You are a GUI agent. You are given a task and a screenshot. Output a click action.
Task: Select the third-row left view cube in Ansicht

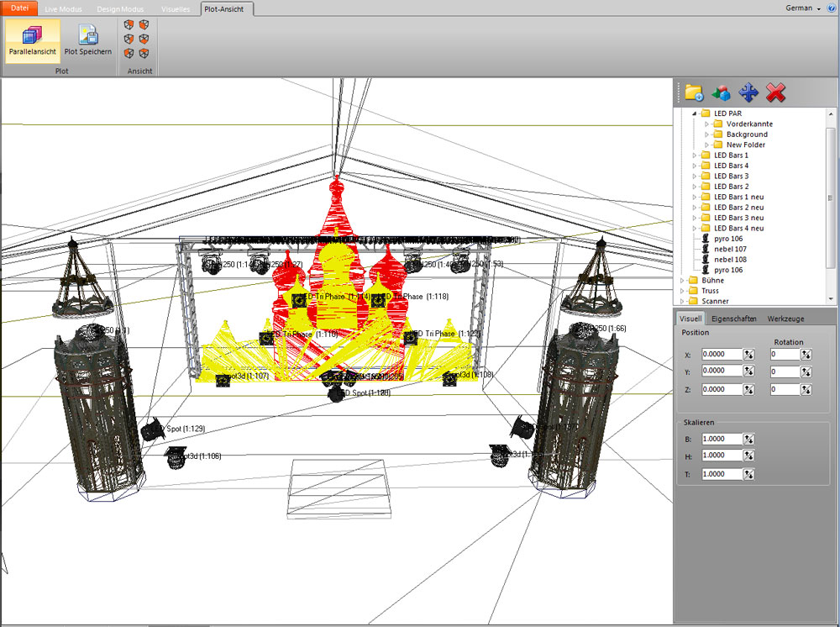tap(129, 53)
